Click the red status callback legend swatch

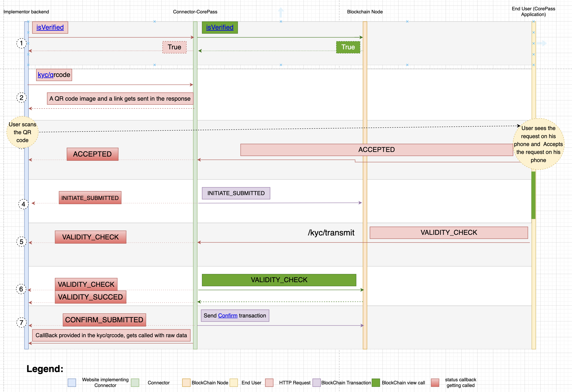point(435,383)
